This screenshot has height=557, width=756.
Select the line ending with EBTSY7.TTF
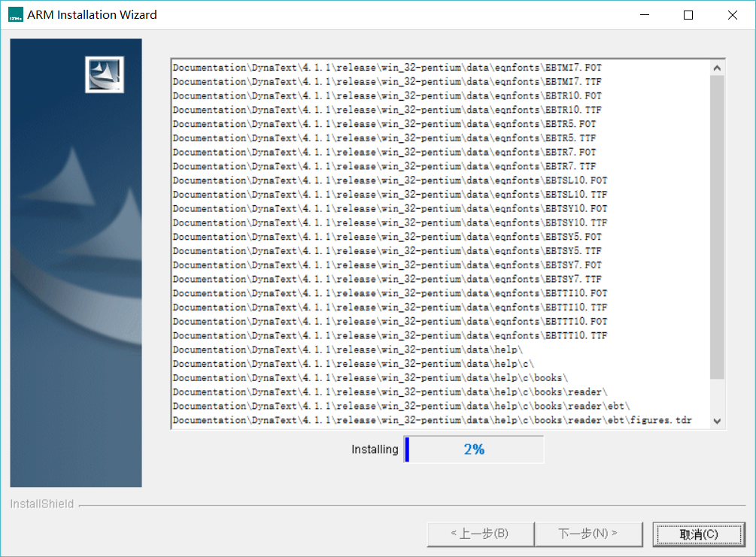tap(387, 279)
